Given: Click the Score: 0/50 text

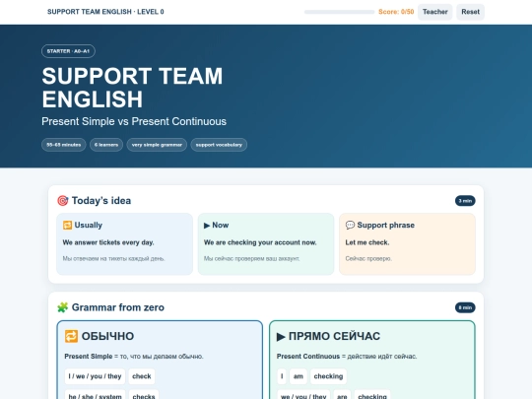Looking at the screenshot, I should [396, 12].
